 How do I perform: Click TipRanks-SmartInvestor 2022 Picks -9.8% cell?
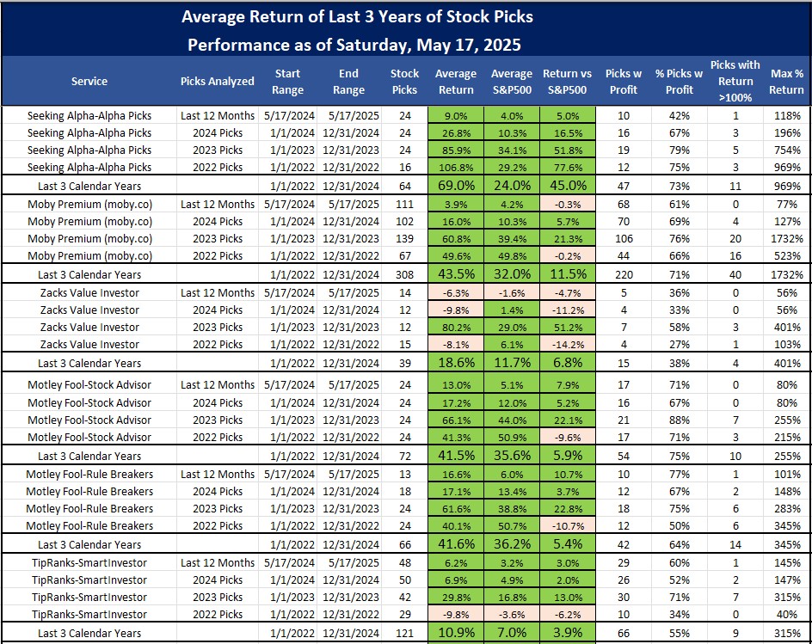tap(456, 615)
